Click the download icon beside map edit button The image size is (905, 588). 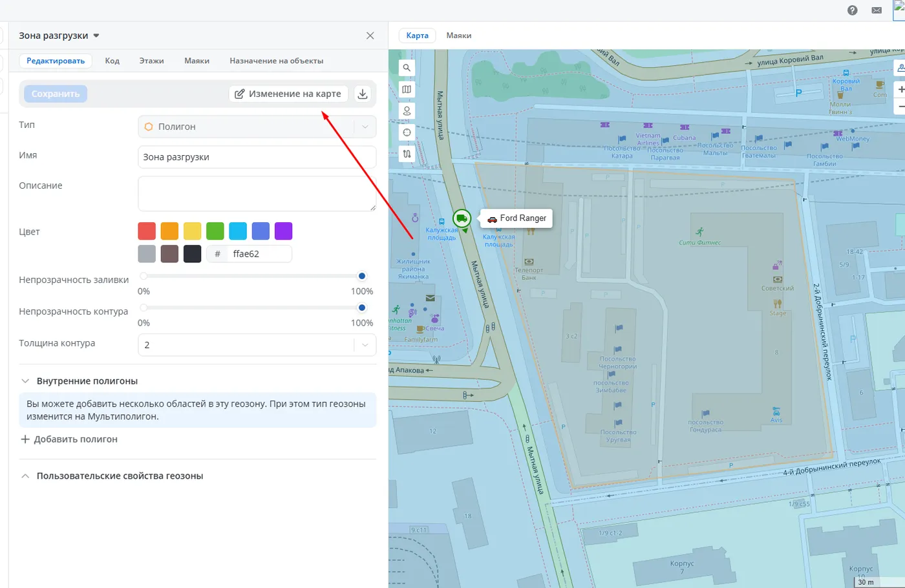(363, 94)
